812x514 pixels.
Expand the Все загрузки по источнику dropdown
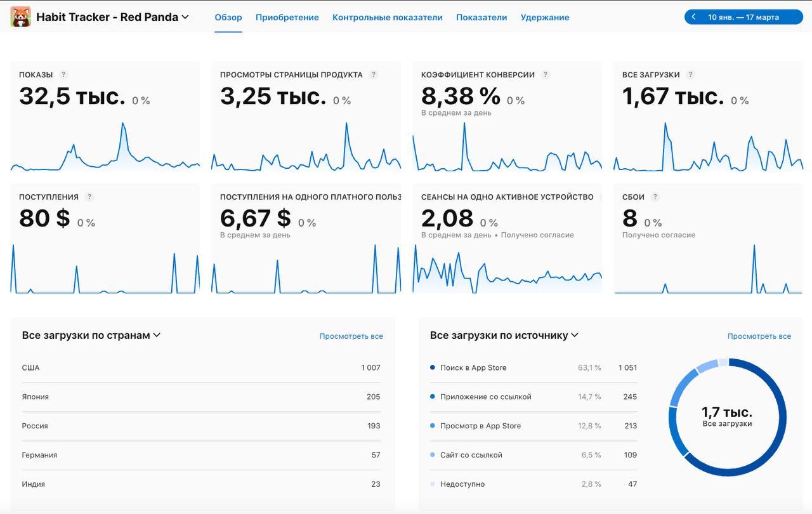click(x=574, y=335)
